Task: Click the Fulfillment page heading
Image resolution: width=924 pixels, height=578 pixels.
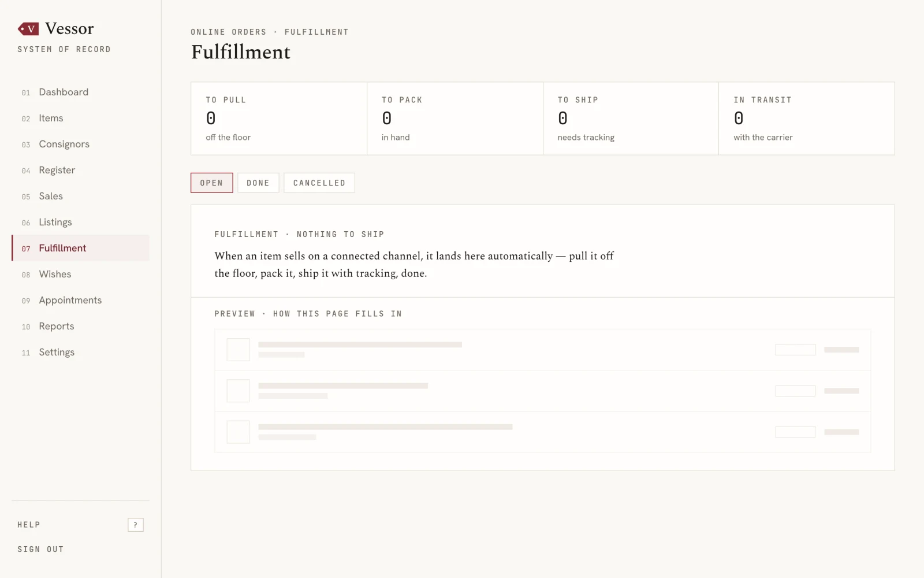Action: point(241,52)
